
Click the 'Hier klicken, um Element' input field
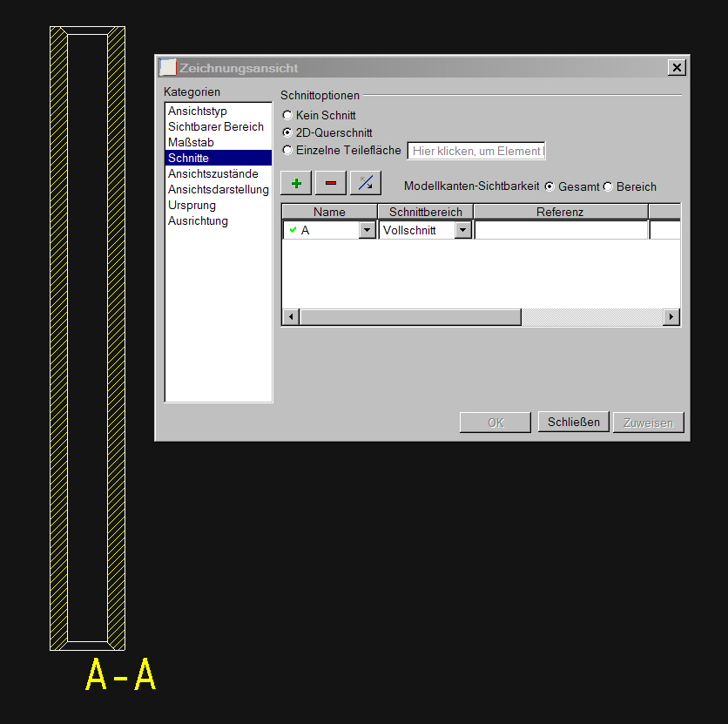coord(476,151)
